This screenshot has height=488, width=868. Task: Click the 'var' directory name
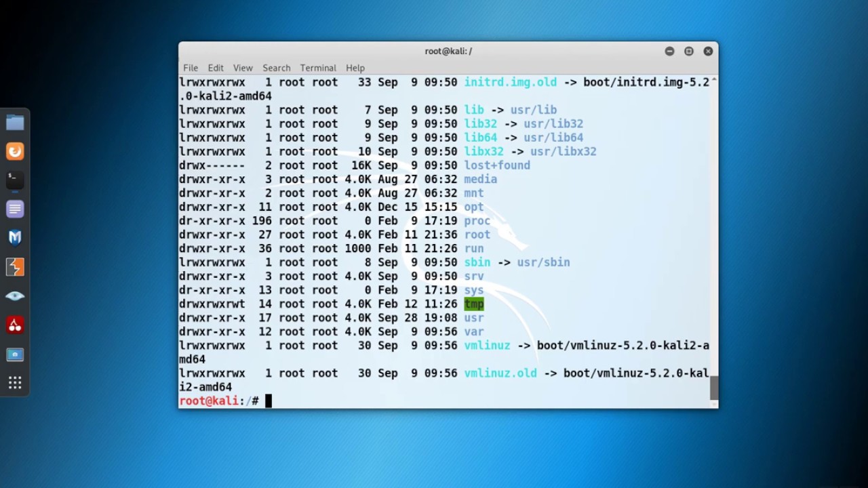[x=474, y=331]
